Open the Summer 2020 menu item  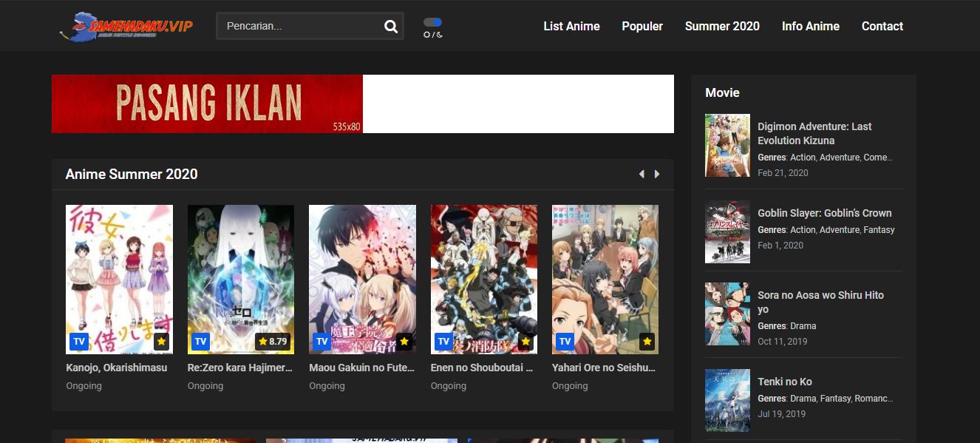pos(722,27)
